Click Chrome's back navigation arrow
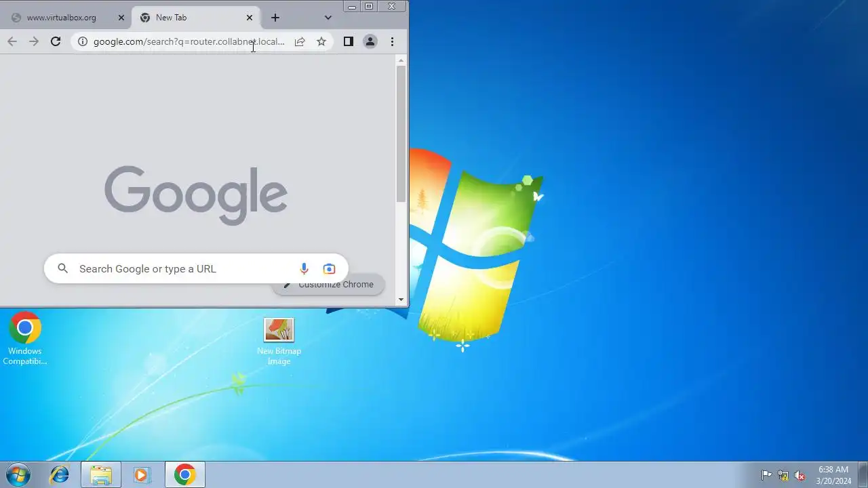The image size is (868, 488). (x=12, y=41)
